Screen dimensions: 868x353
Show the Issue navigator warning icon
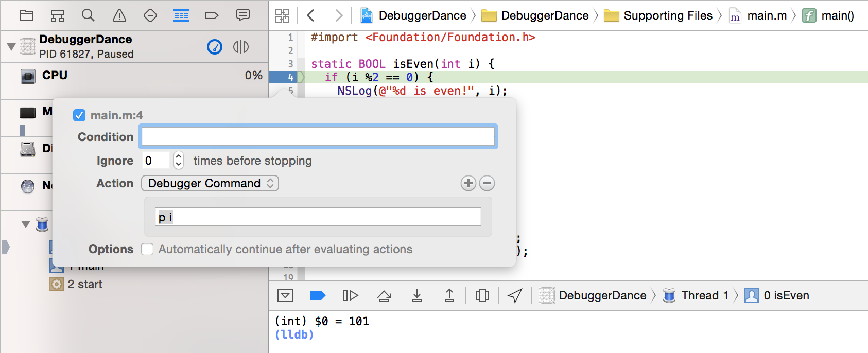click(x=119, y=15)
